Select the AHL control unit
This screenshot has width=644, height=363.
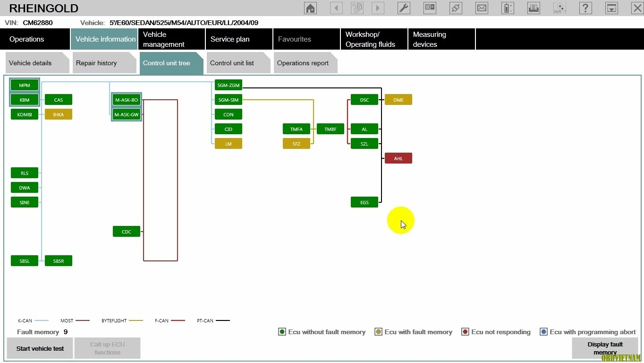398,159
